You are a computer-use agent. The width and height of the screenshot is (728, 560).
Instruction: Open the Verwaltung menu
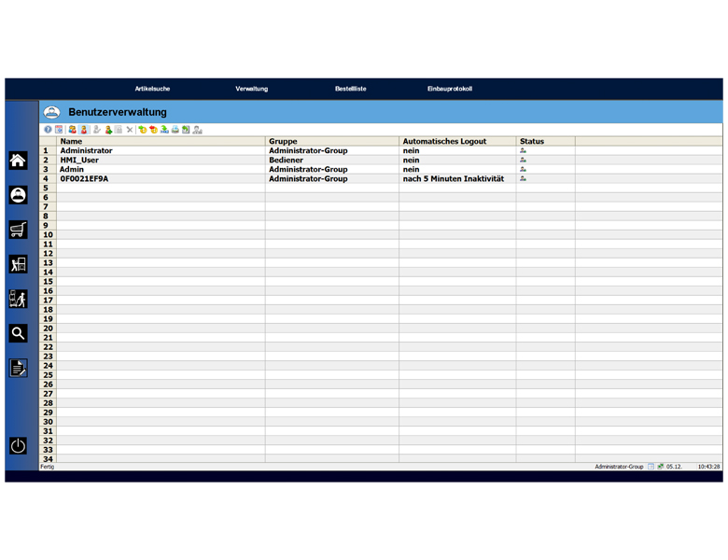(x=252, y=89)
